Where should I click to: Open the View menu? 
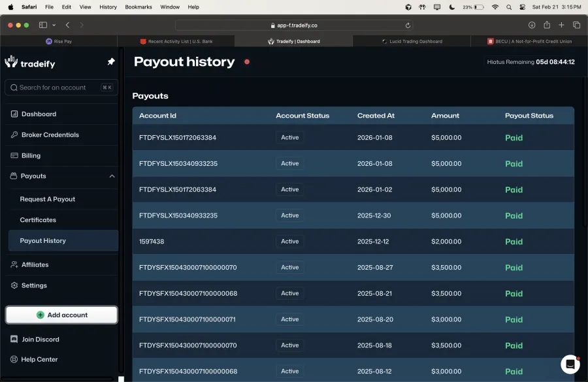click(x=85, y=7)
